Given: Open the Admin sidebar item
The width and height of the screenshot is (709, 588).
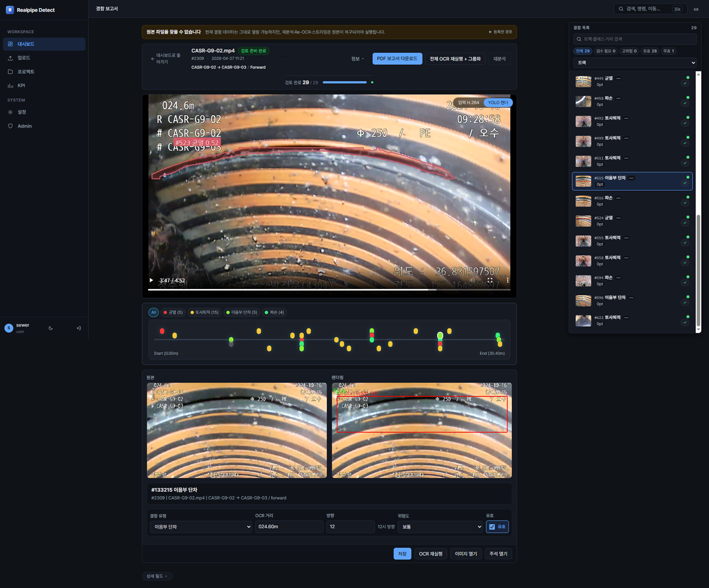Looking at the screenshot, I should coord(44,126).
